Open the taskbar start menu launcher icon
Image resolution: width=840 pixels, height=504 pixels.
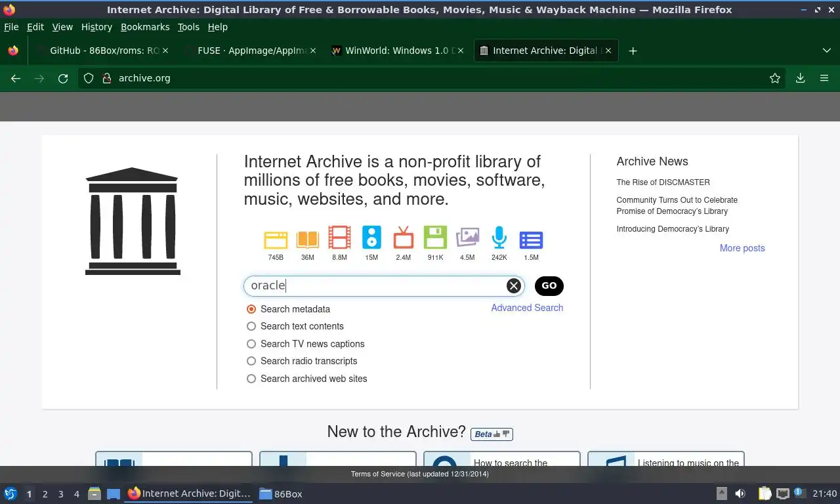click(x=10, y=493)
